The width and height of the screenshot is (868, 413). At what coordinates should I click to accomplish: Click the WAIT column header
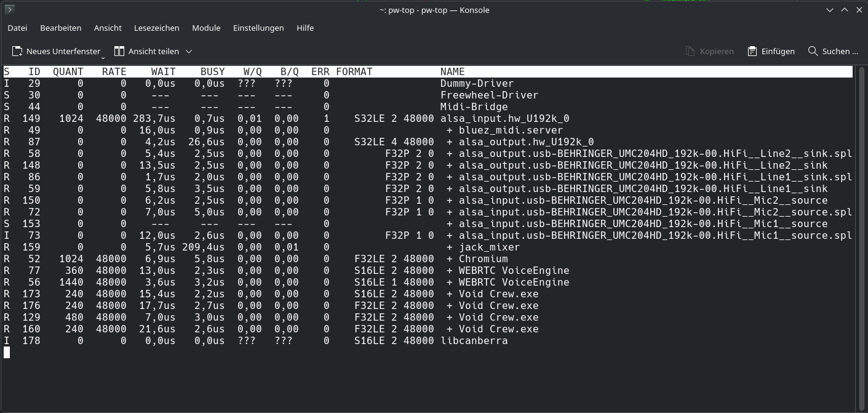(164, 71)
